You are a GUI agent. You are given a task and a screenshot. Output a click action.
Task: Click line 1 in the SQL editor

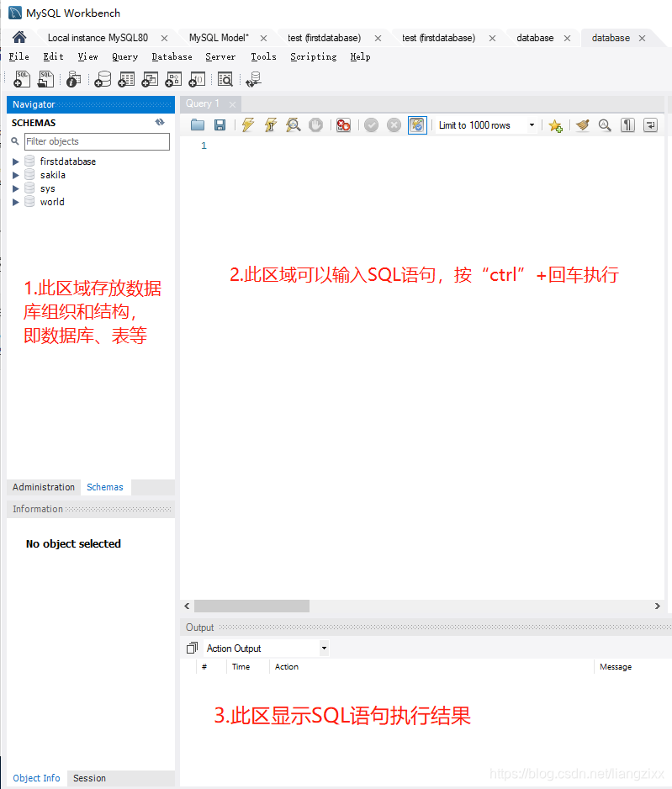[422, 146]
